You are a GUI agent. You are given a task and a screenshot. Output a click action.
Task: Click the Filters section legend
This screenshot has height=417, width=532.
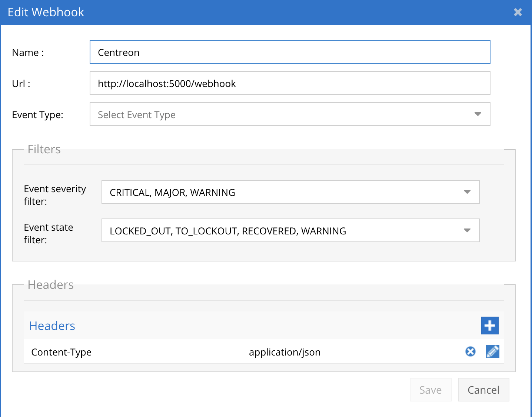click(44, 149)
